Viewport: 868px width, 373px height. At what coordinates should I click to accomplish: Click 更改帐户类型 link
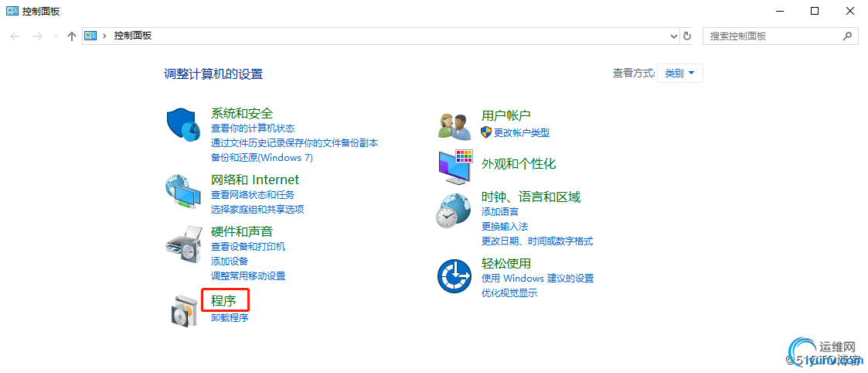pyautogui.click(x=522, y=132)
